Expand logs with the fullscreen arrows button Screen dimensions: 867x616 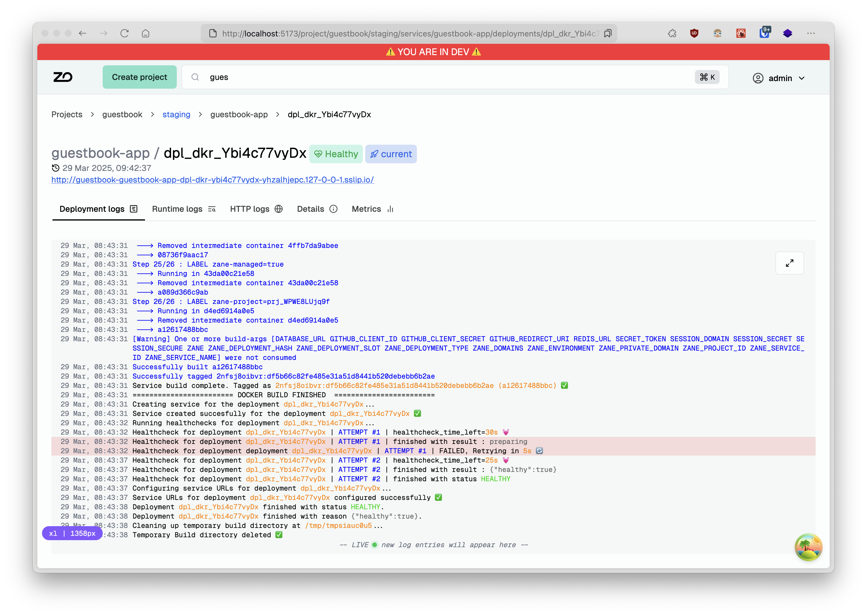tap(789, 263)
